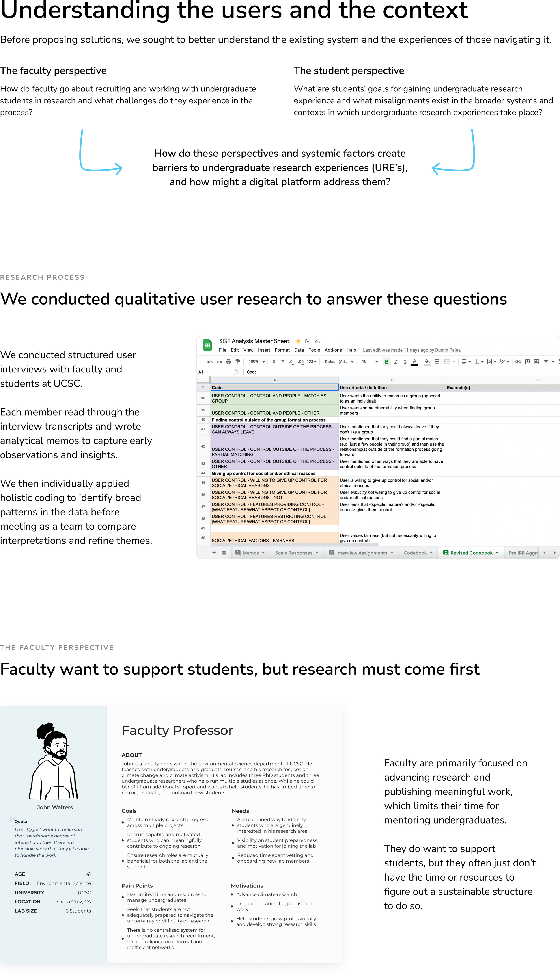Open the zoom 100% dropdown
This screenshot has height=976, width=560.
tap(256, 362)
